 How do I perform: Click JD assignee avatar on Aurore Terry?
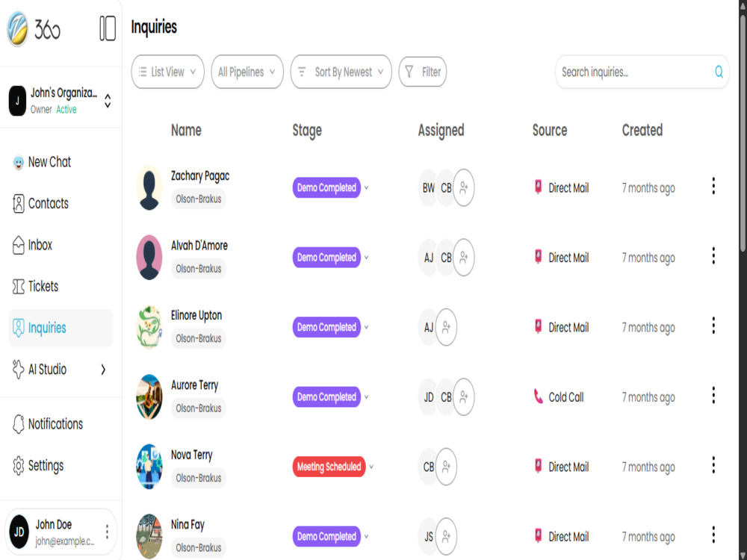pyautogui.click(x=428, y=397)
